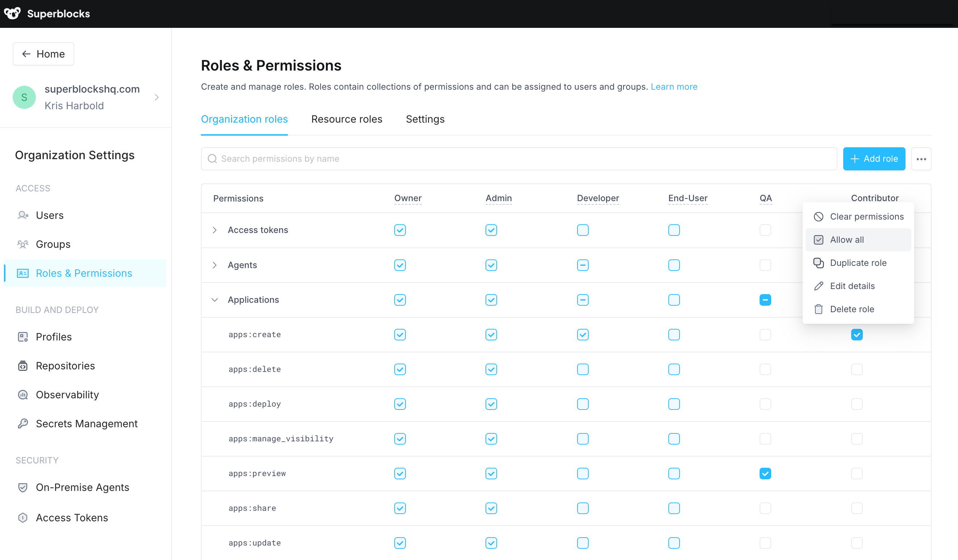Click the Repositories icon in sidebar
The height and width of the screenshot is (560, 958).
click(23, 365)
